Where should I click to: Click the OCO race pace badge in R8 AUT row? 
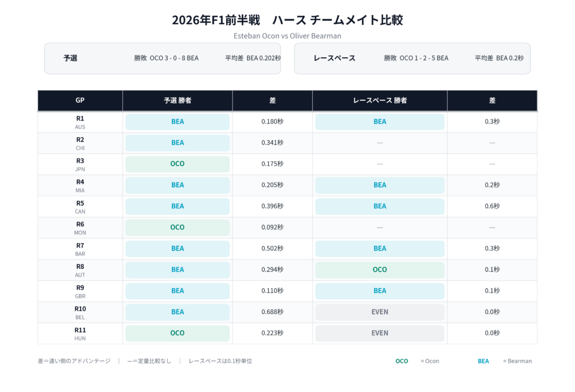380,270
